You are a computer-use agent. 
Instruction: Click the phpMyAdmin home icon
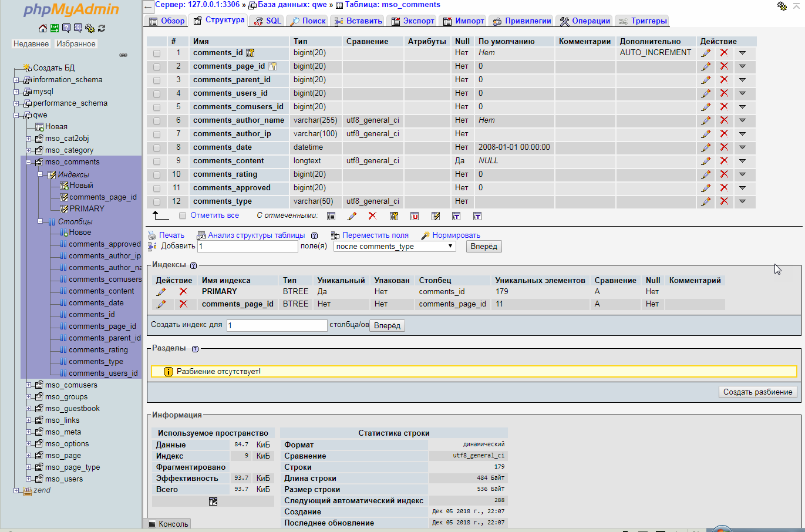click(x=43, y=28)
